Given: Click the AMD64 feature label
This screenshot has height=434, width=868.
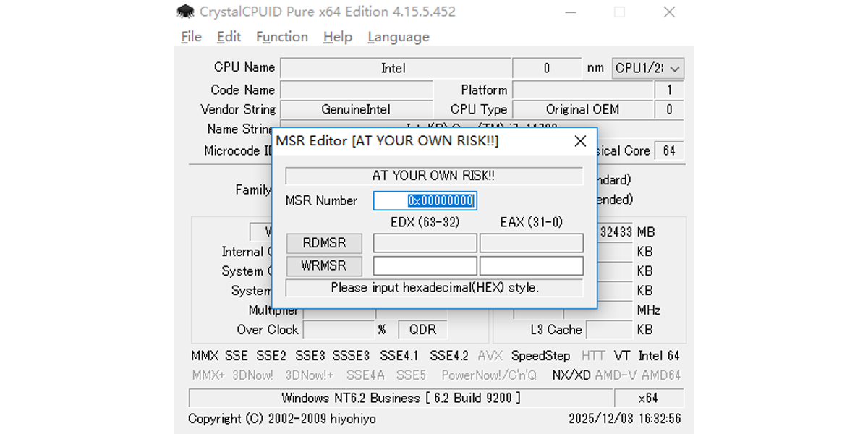Looking at the screenshot, I should click(x=660, y=375).
